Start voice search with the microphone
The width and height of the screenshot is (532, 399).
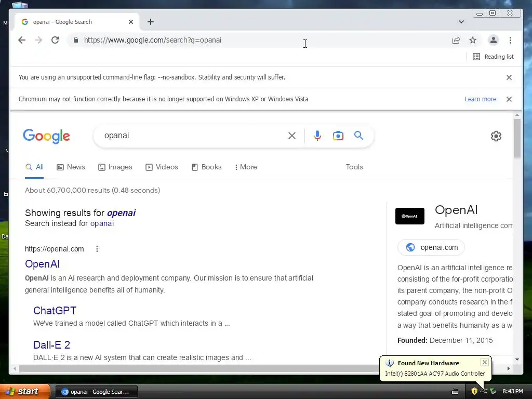(x=317, y=136)
